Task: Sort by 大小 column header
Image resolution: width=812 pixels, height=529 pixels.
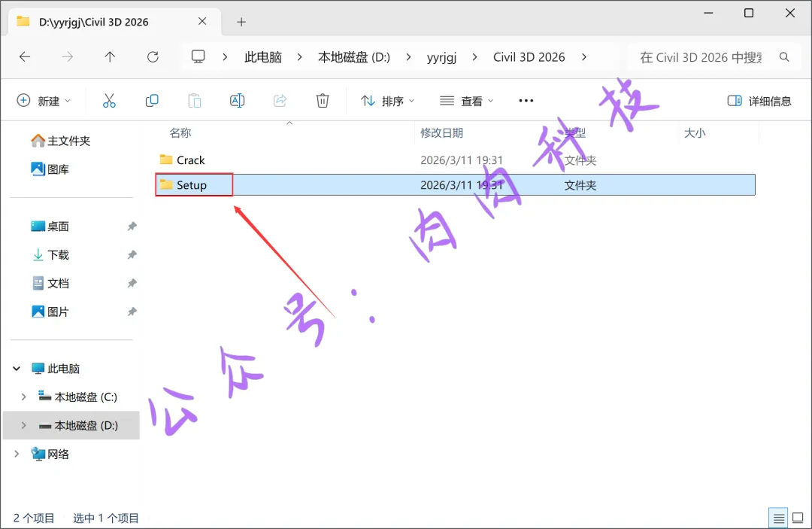Action: click(x=695, y=133)
